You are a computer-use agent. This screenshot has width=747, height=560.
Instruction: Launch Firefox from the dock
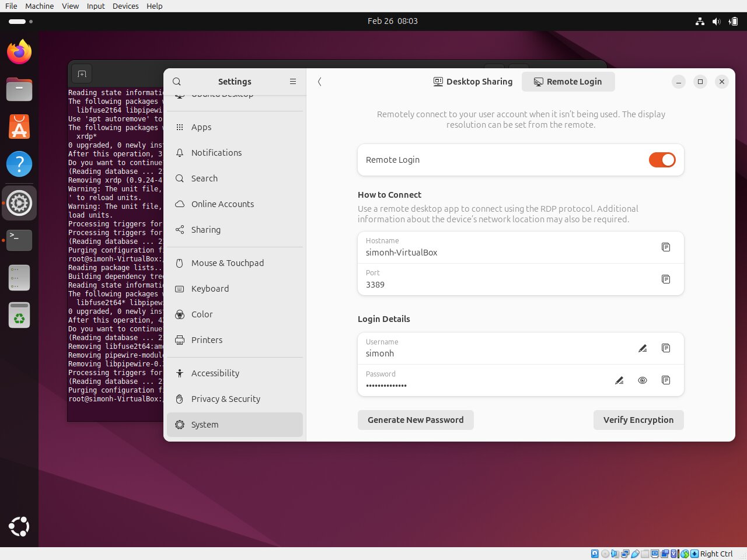pos(19,52)
